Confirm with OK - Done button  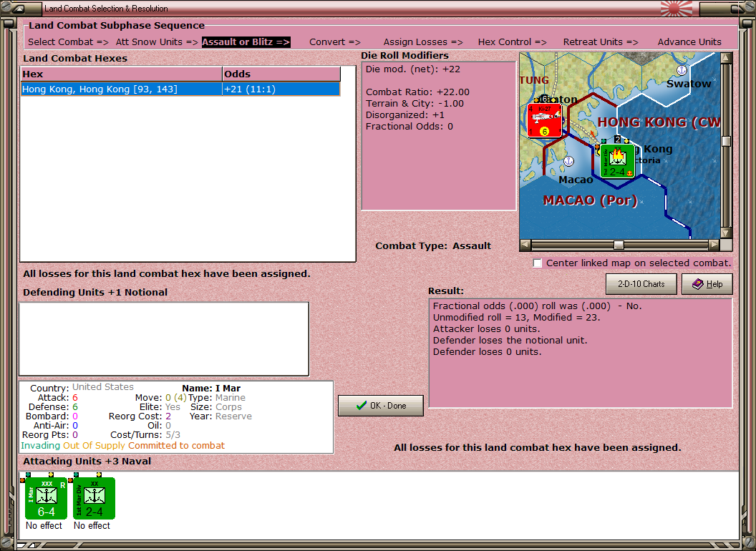click(380, 406)
